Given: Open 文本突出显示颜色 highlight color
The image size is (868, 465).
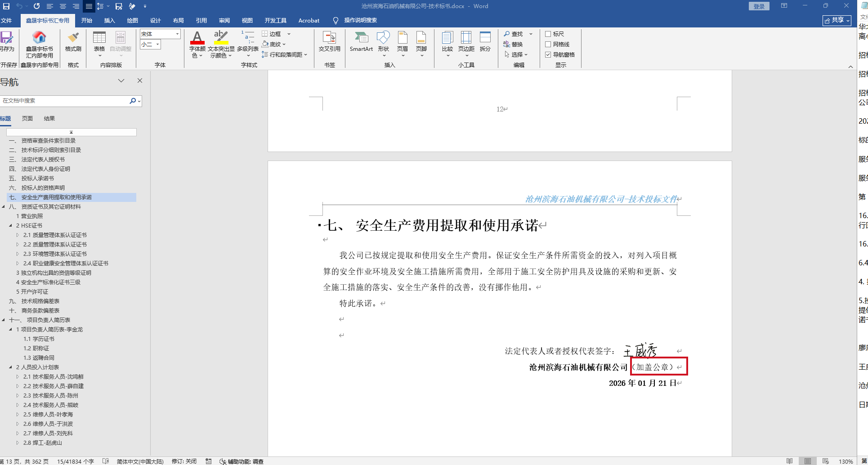Looking at the screenshot, I should (x=221, y=45).
